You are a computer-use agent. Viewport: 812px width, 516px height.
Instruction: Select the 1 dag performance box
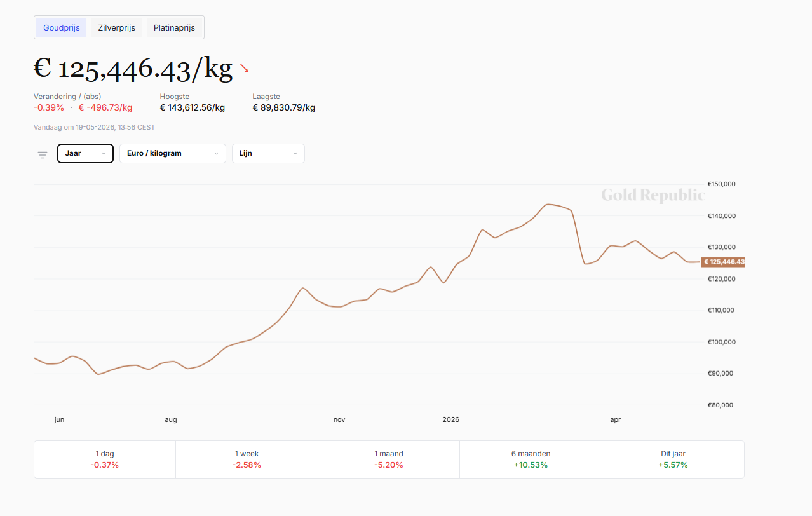click(x=105, y=459)
